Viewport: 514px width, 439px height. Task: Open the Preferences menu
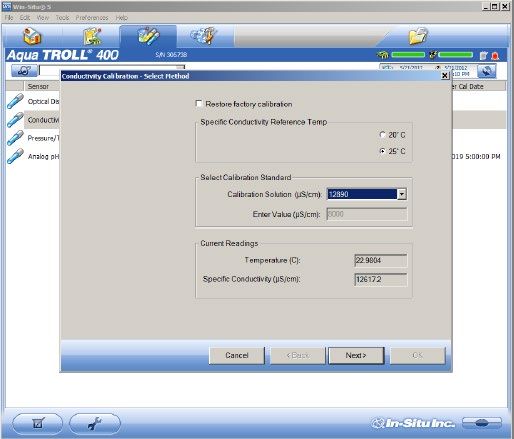[92, 18]
